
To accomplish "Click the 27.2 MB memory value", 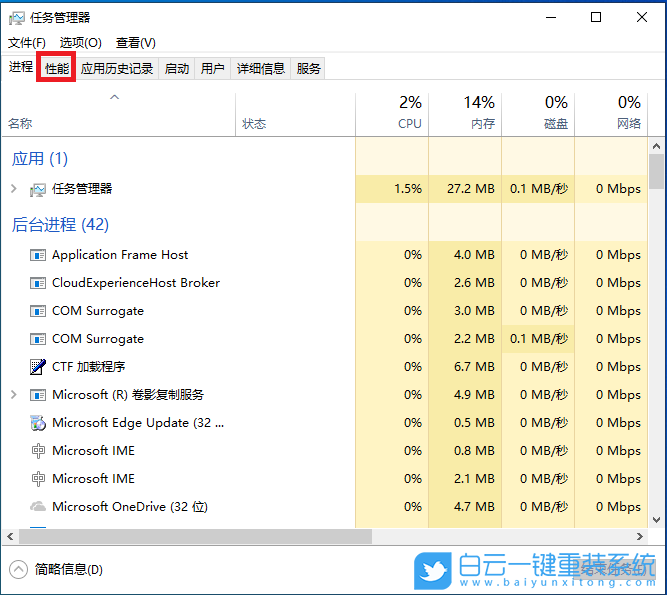I will click(470, 188).
